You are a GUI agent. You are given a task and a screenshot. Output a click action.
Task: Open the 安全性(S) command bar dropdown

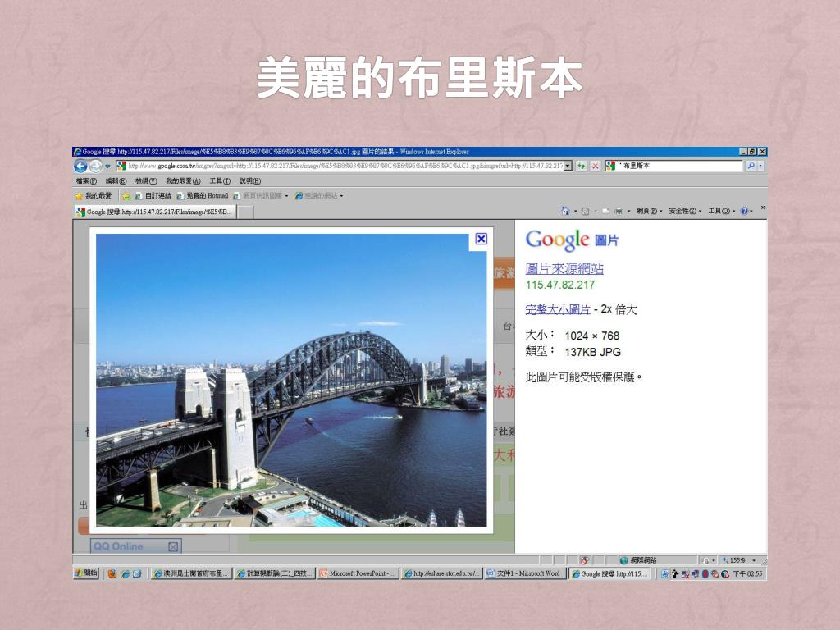point(685,211)
